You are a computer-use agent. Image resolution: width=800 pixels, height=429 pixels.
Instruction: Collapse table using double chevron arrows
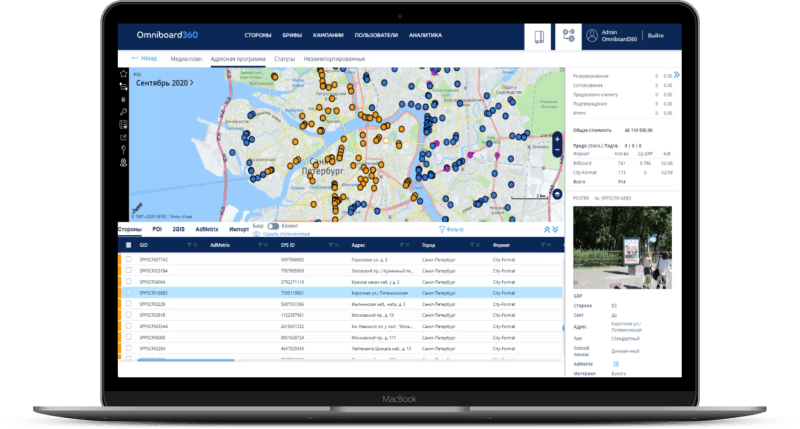point(546,229)
